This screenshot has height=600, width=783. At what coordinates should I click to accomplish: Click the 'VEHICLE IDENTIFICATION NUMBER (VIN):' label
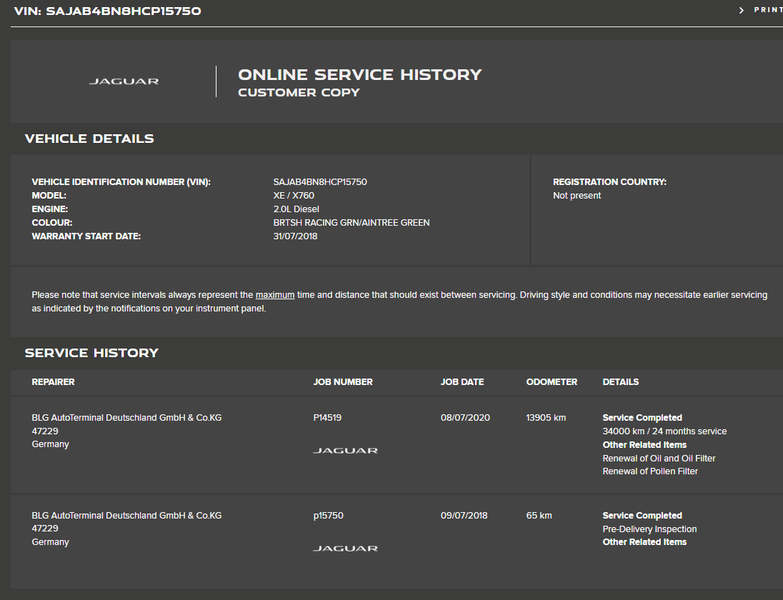[x=121, y=182]
